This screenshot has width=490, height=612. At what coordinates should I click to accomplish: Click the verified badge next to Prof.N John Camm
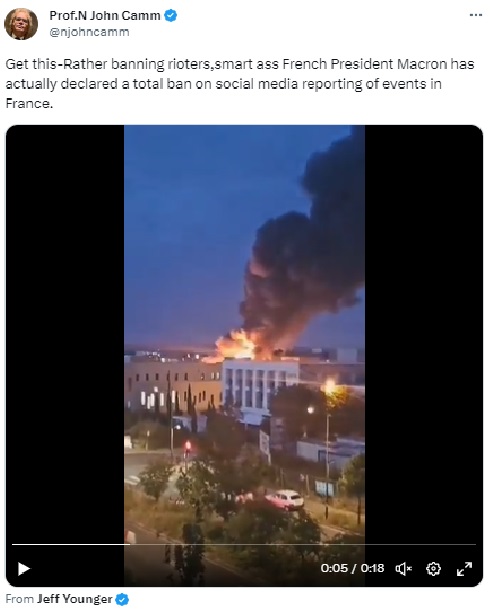pos(171,16)
